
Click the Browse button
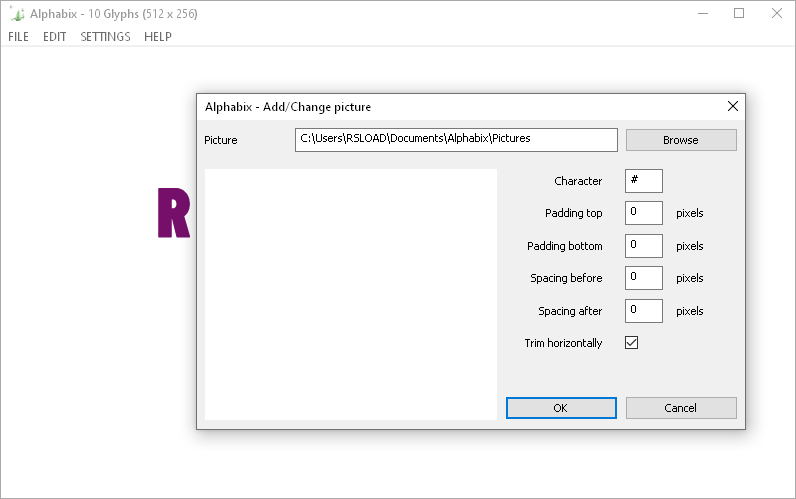point(681,140)
